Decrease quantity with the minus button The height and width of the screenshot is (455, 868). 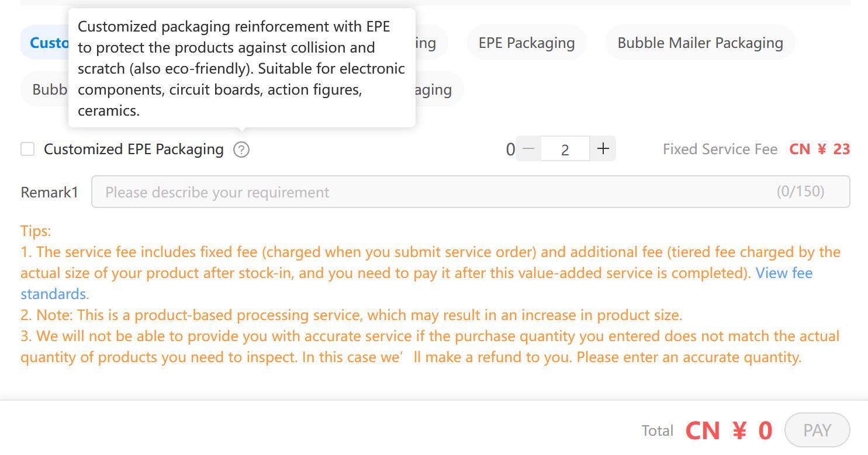click(x=528, y=149)
